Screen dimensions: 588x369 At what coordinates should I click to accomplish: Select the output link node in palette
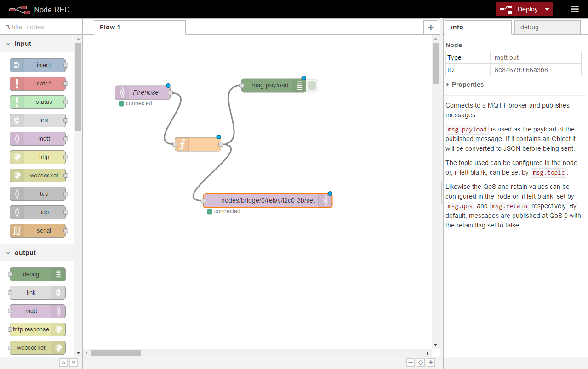coord(38,293)
